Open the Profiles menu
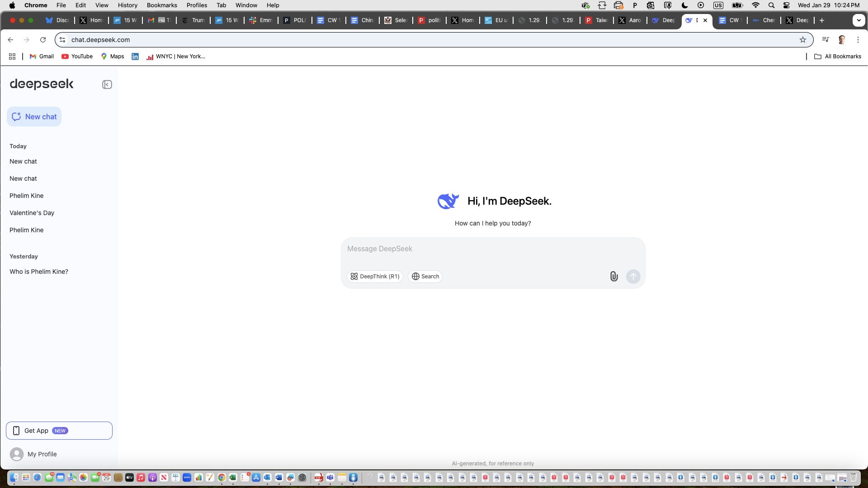 tap(197, 5)
